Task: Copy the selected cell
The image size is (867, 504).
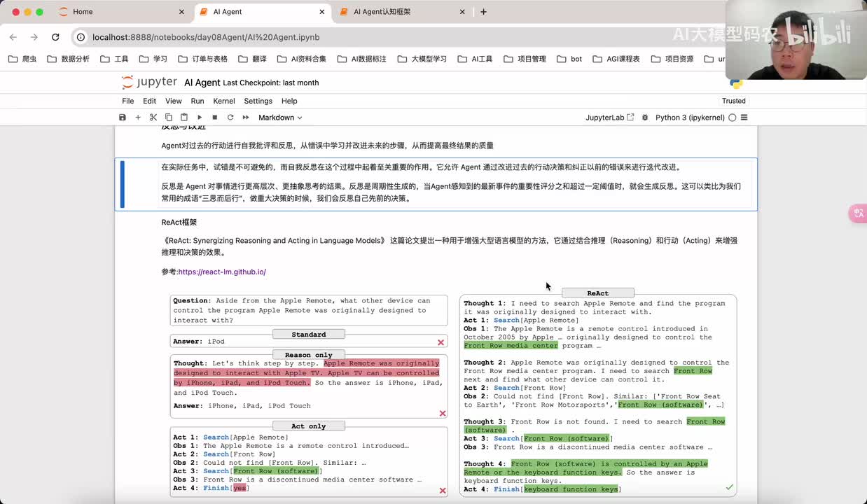Action: coord(169,118)
